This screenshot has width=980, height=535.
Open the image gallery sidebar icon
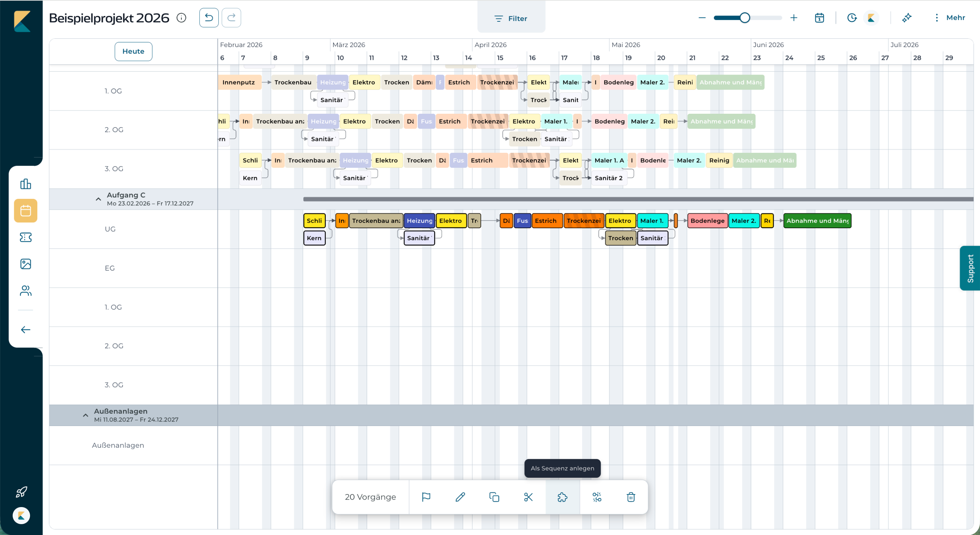(x=25, y=264)
